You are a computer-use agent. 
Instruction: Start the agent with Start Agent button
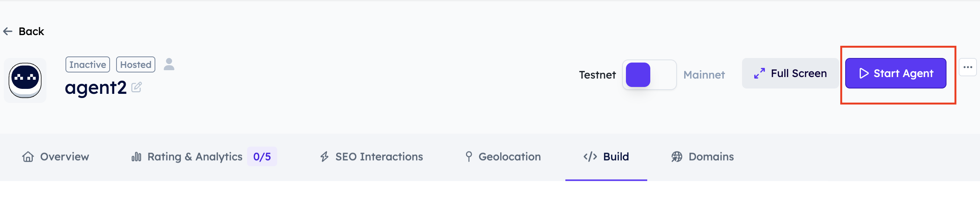[896, 73]
